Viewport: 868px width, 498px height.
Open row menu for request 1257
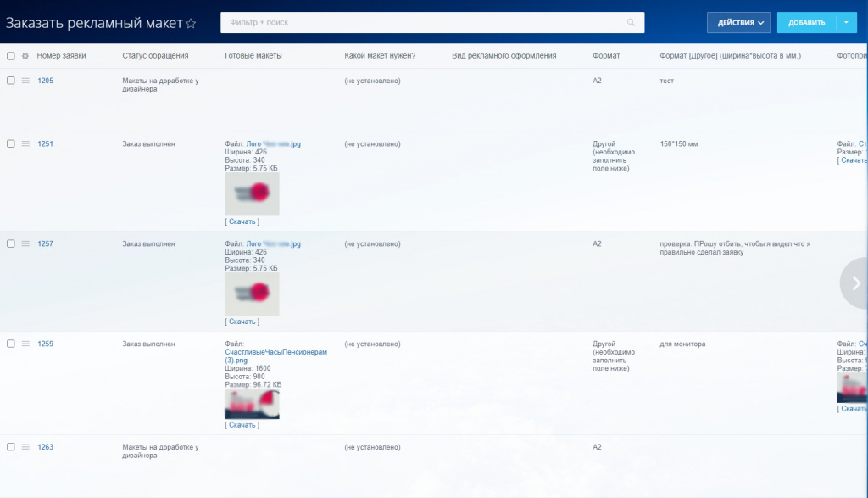[25, 243]
